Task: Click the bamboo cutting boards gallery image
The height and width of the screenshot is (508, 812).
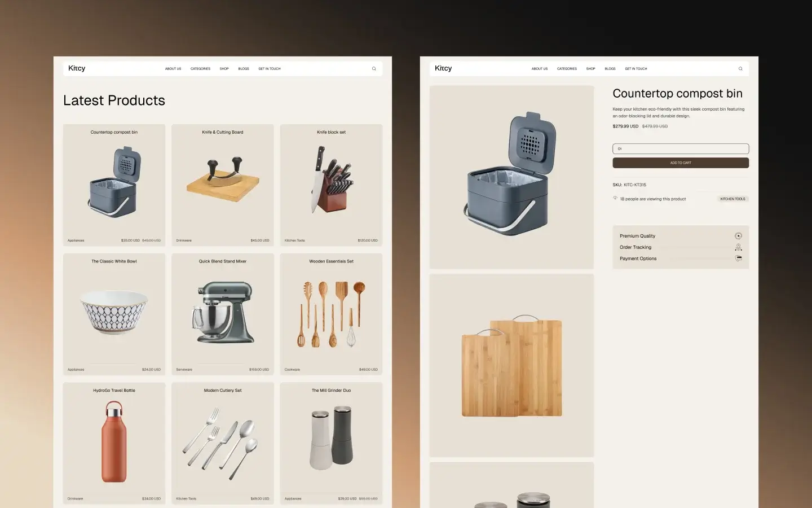Action: click(511, 366)
